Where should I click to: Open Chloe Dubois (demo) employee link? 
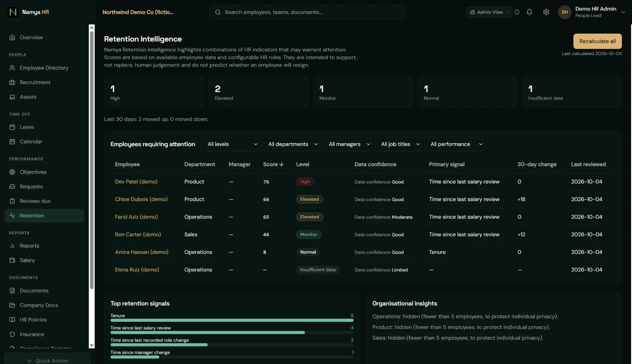[141, 199]
